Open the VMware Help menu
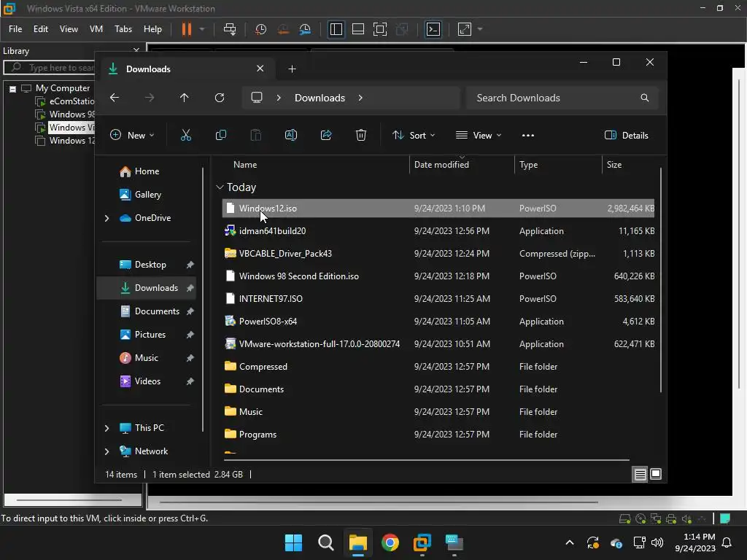 coord(152,29)
